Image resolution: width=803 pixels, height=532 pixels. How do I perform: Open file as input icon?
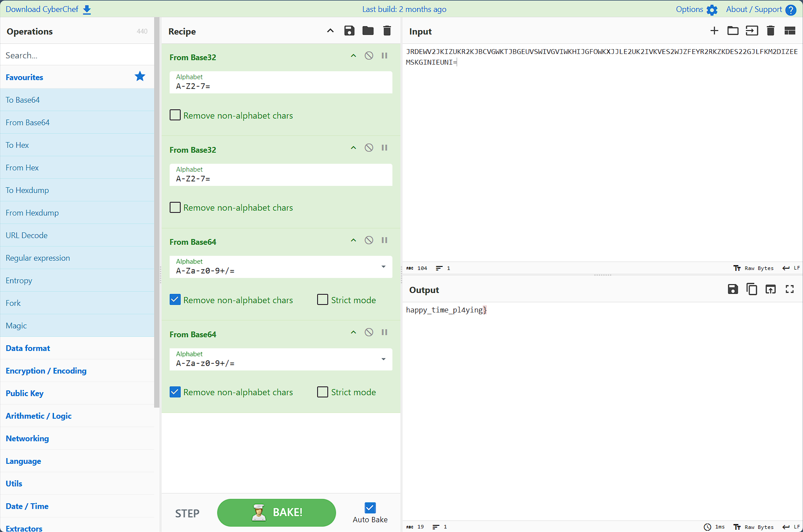752,31
